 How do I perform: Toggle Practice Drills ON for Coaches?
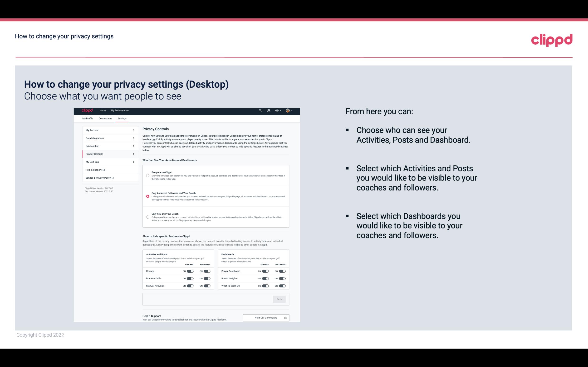tap(190, 279)
